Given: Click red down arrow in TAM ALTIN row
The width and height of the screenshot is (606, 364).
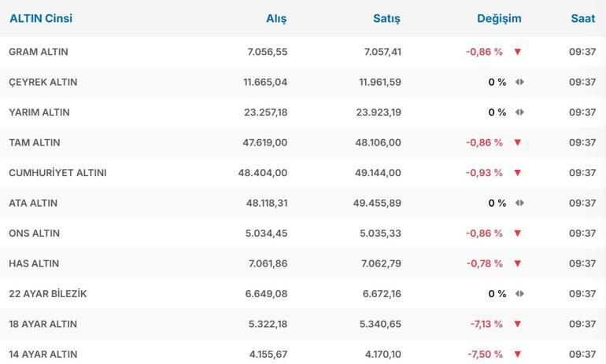Looking at the screenshot, I should coord(517,142).
